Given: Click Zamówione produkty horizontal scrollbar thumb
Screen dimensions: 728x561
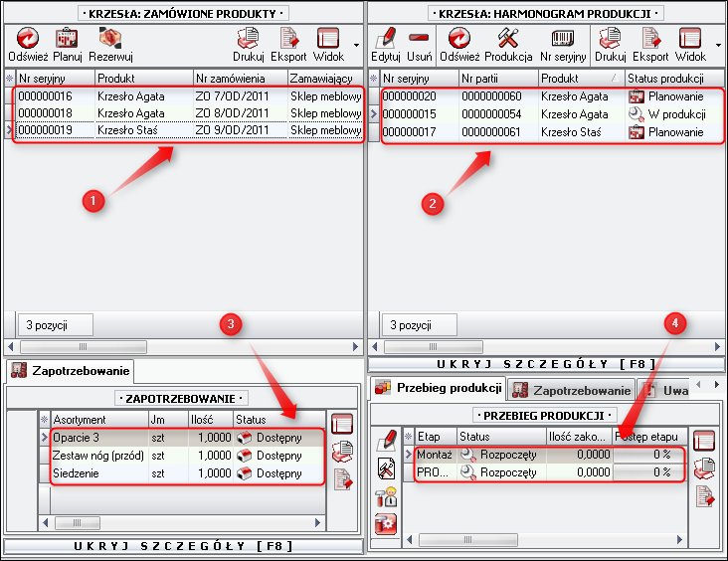Looking at the screenshot, I should coord(84,346).
